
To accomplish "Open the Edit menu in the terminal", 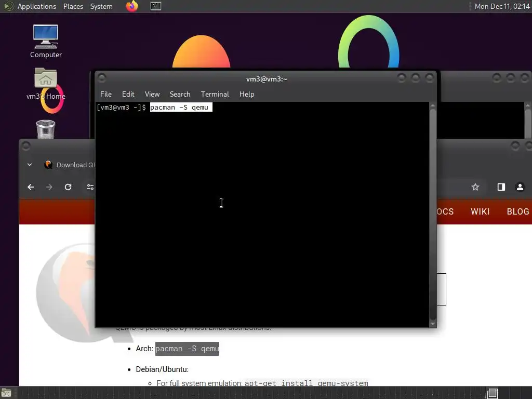I will (128, 95).
